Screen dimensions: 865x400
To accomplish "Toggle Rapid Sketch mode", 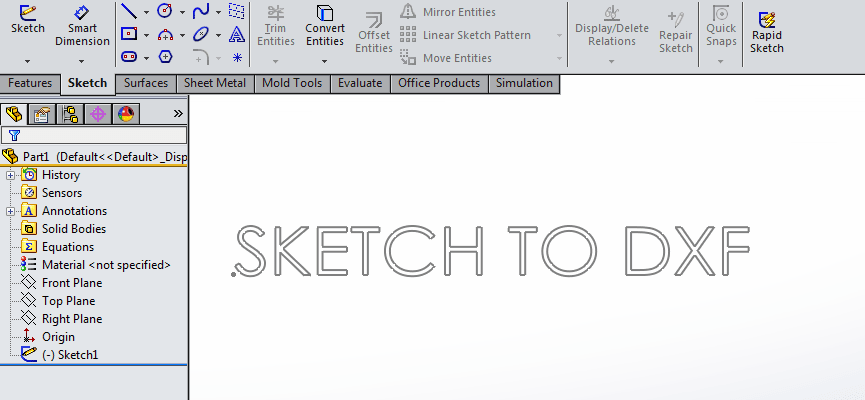I will click(x=768, y=31).
